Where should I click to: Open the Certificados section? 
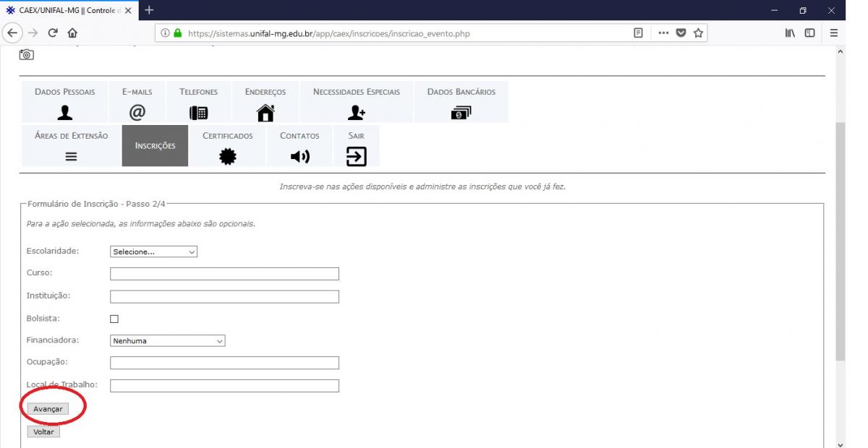tap(228, 146)
